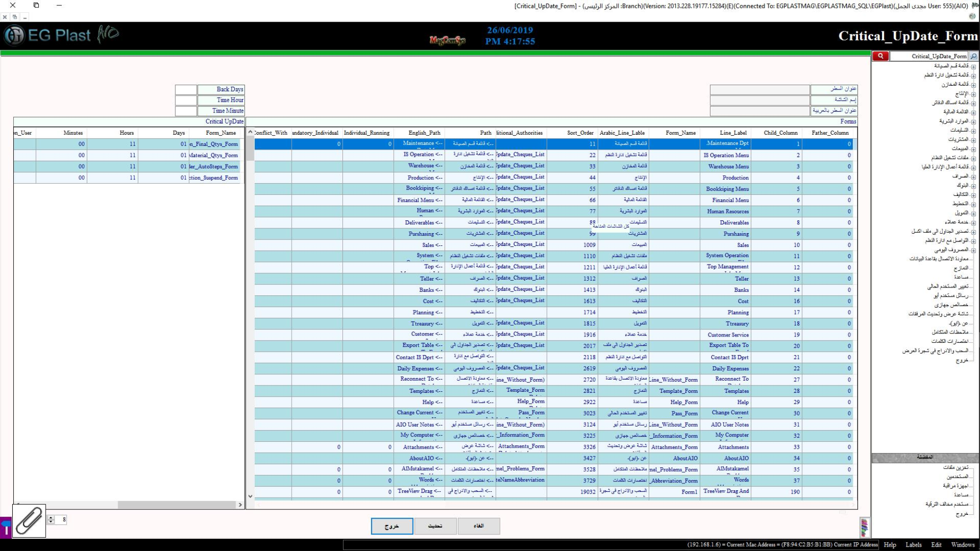
Task: Open تخزين ملفات in the favorites list
Action: point(956,467)
